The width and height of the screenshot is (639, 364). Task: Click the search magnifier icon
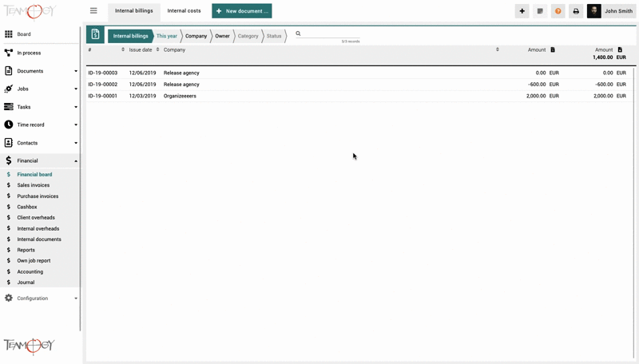point(298,34)
